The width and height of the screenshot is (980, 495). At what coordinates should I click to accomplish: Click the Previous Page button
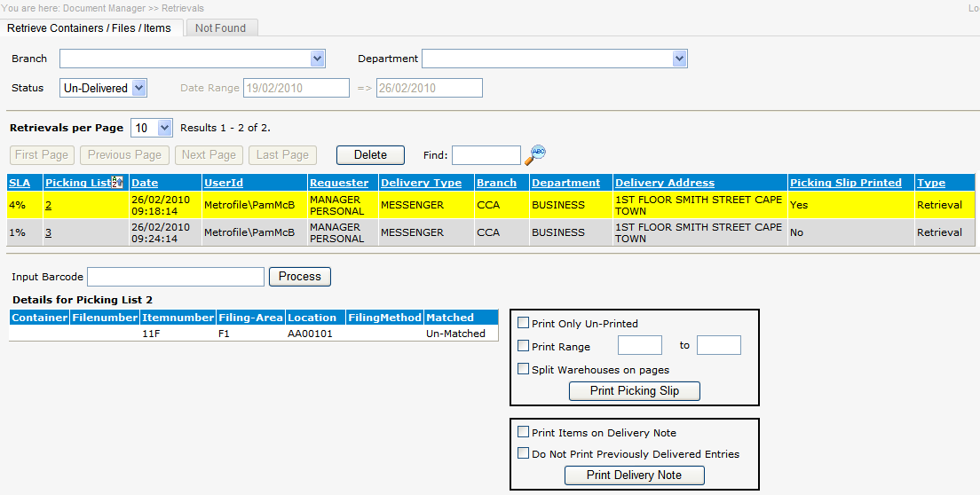point(124,155)
